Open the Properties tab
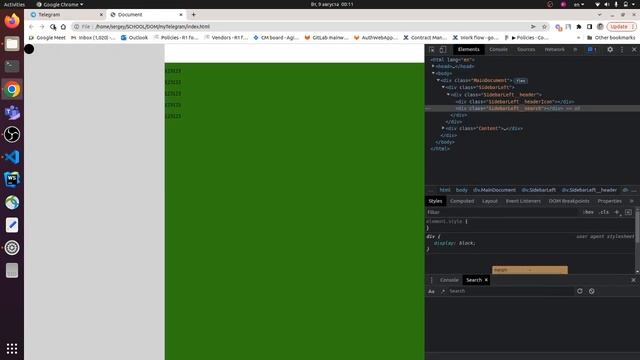This screenshot has height=360, width=640. (x=609, y=201)
